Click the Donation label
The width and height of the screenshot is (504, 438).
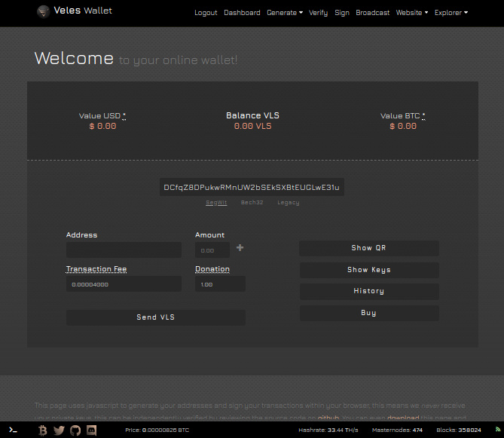tap(212, 269)
